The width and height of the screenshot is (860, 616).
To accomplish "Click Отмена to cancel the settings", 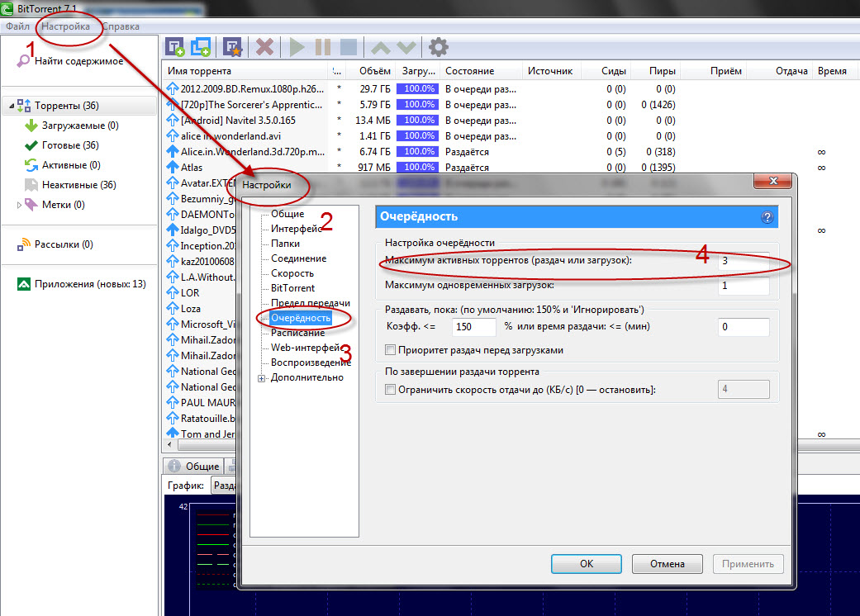I will 667,564.
